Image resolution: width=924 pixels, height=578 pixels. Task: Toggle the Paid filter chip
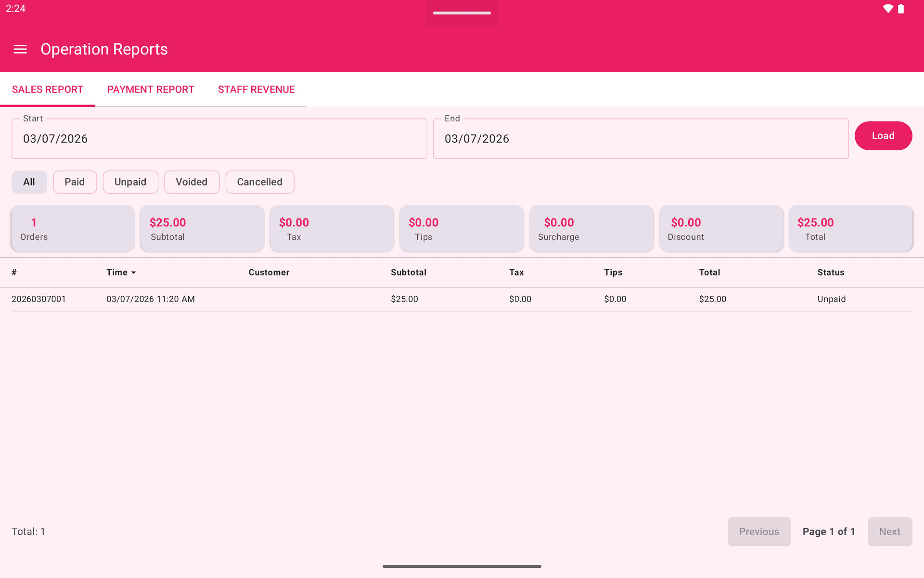pos(75,182)
